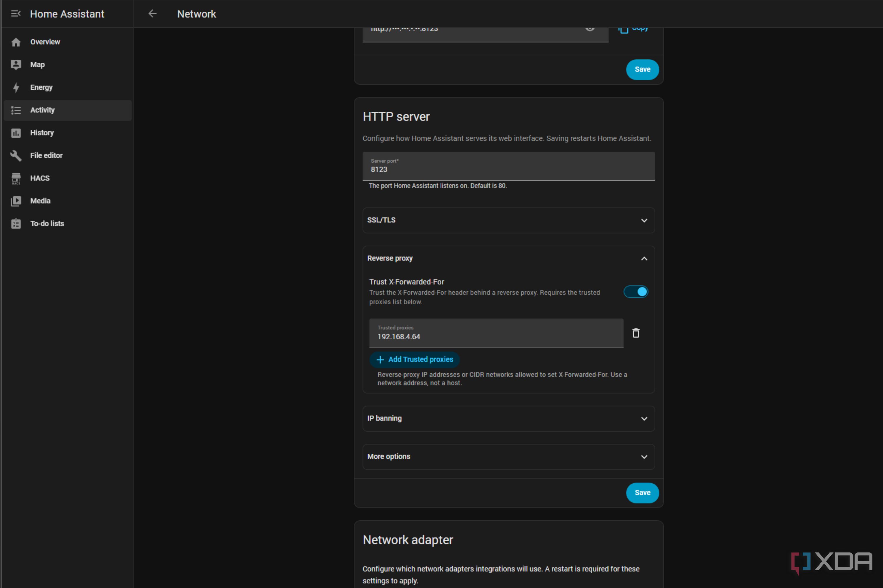Viewport: 883px width, 588px height.
Task: Click 'The port Home Assistant listens on' hint
Action: [x=438, y=186]
